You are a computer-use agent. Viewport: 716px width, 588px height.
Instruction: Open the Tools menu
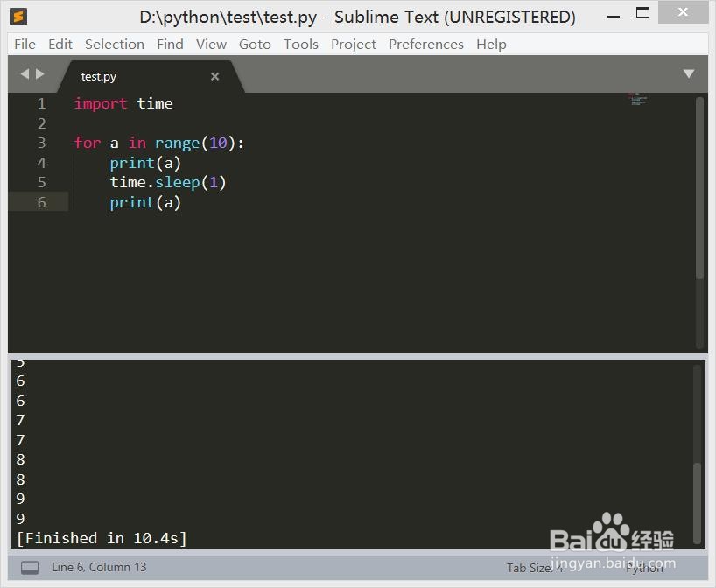coord(301,44)
